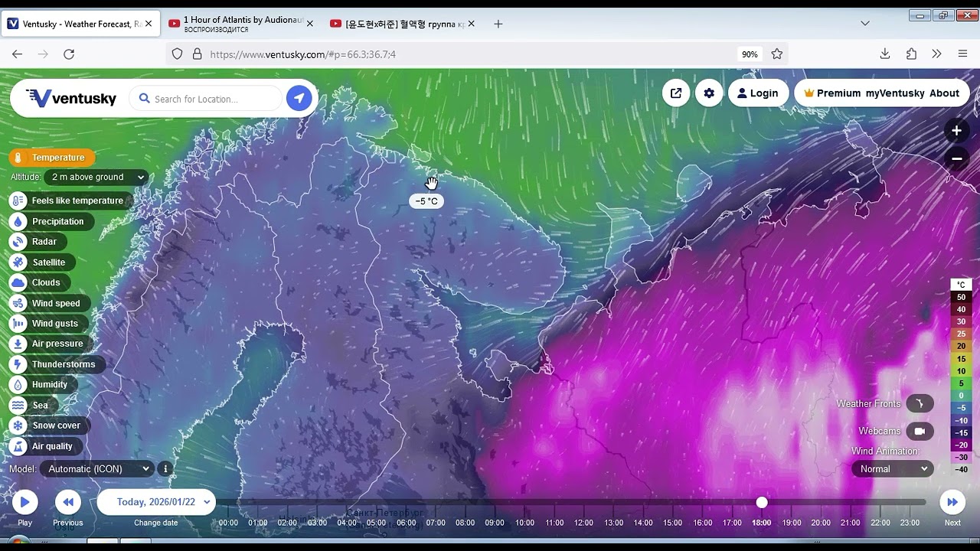
Task: Switch to the Atlantis YouTube tab
Action: point(240,24)
